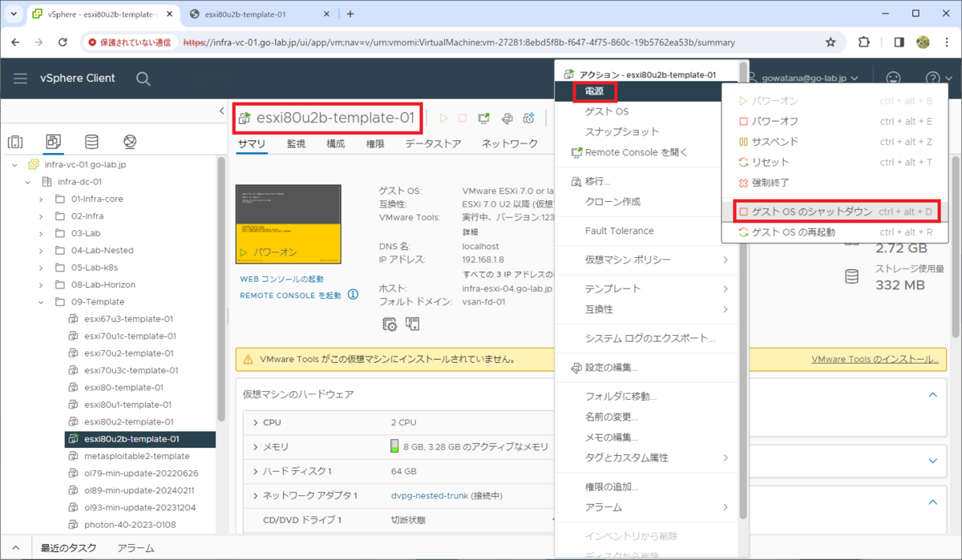The image size is (962, 560).
Task: Expand the 05-Lab-k8s folder
Action: tap(41, 268)
